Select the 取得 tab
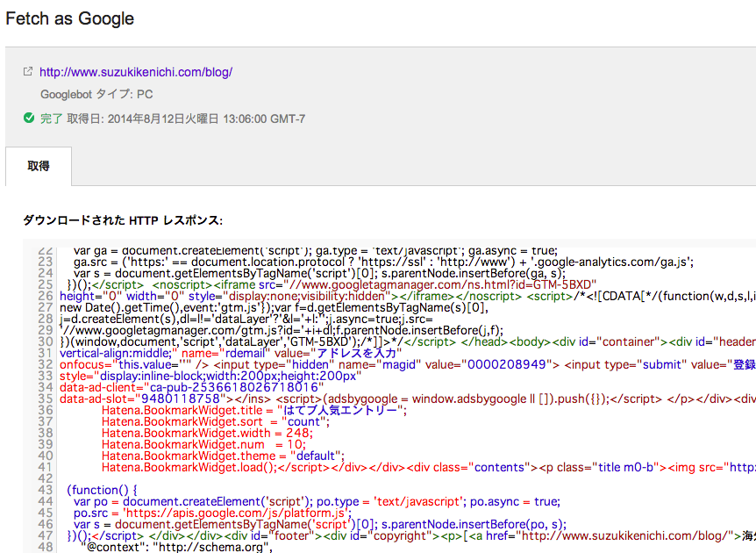Screen dimensions: 756x553 [x=39, y=166]
